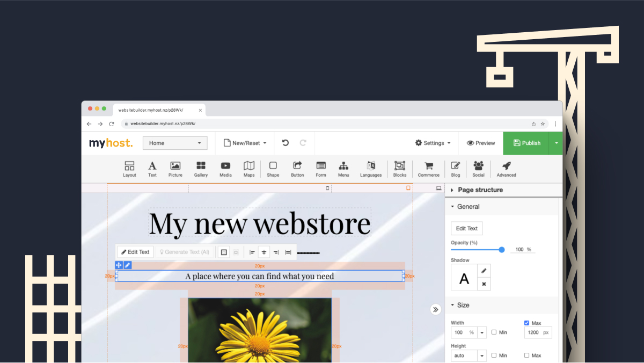Check the Min width checkbox

[x=493, y=332]
